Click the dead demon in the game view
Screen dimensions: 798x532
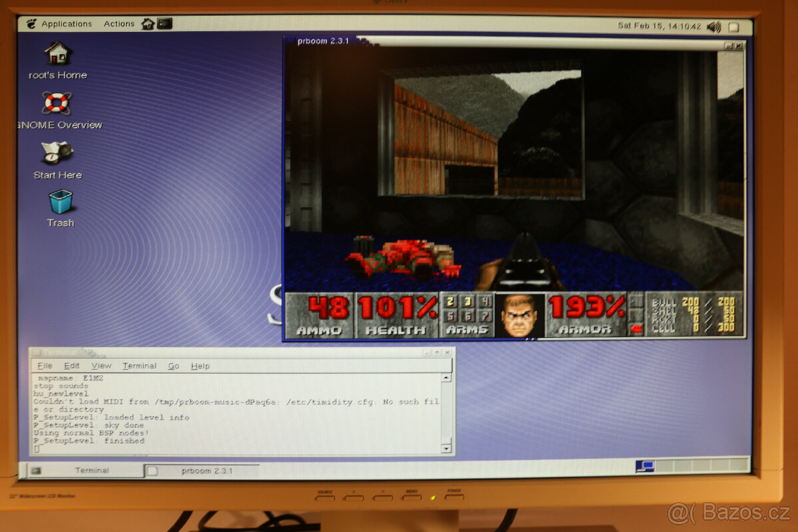click(404, 258)
